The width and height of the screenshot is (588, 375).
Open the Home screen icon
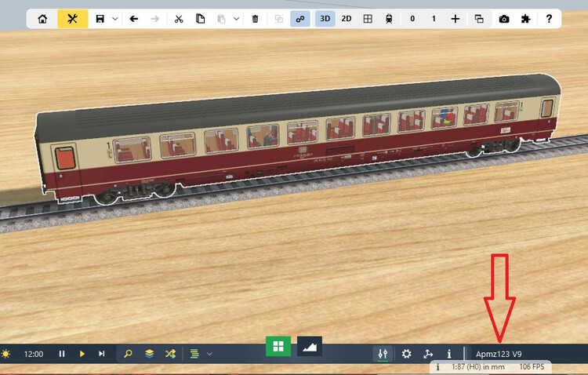pyautogui.click(x=42, y=19)
